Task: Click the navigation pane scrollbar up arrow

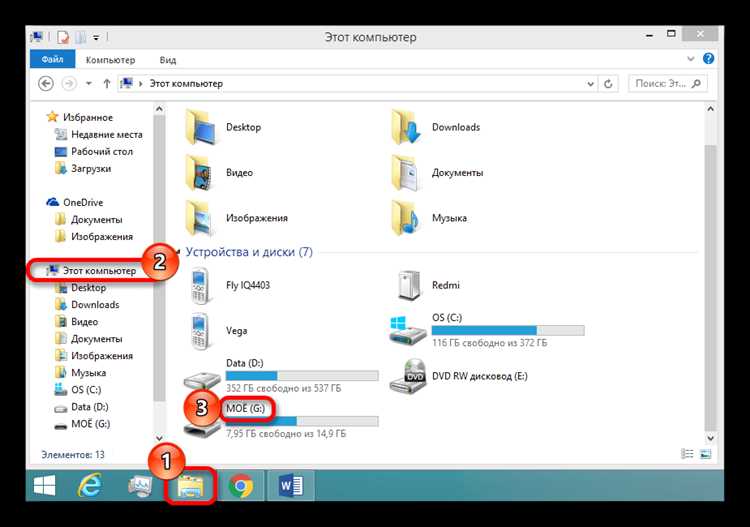Action: click(x=159, y=109)
